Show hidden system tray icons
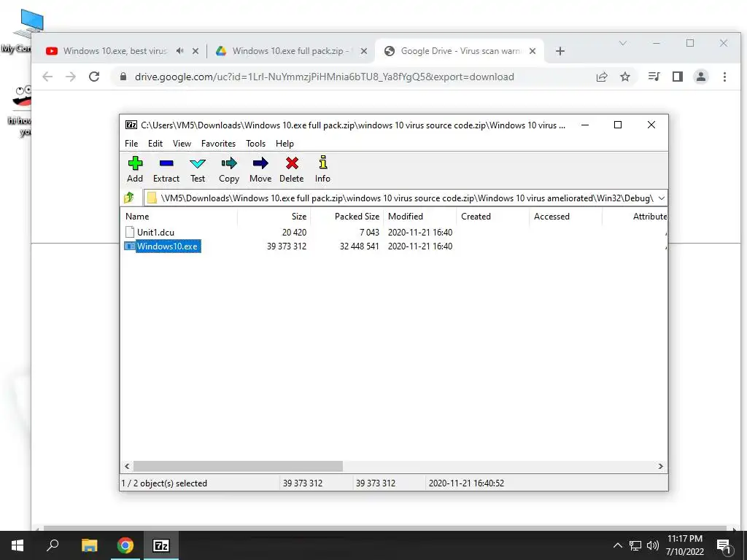 tap(617, 545)
